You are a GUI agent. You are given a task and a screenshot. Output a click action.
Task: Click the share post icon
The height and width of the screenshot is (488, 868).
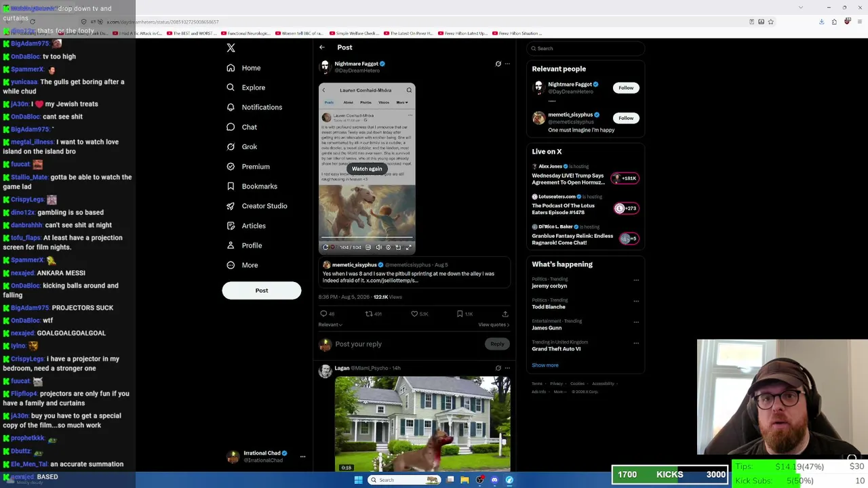505,314
